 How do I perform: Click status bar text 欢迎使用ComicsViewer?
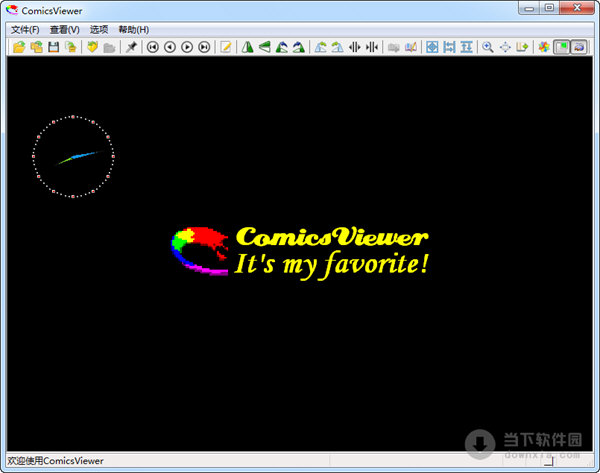[55, 461]
